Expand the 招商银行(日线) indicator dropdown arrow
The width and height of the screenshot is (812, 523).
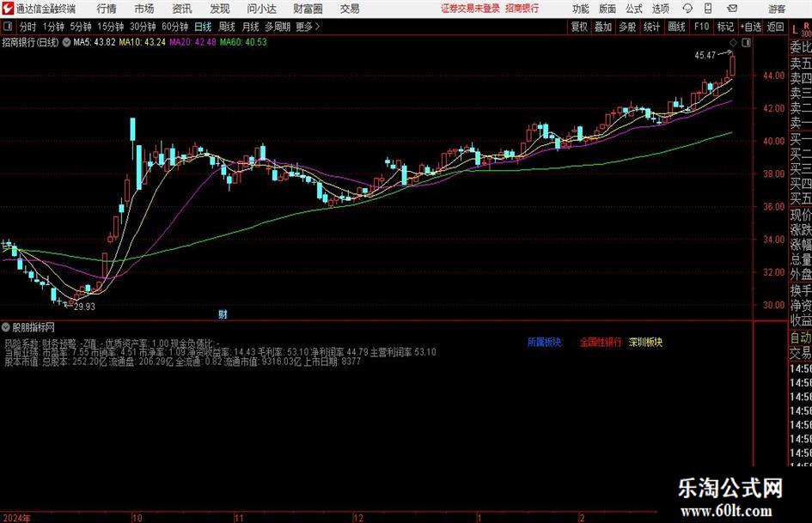[66, 42]
